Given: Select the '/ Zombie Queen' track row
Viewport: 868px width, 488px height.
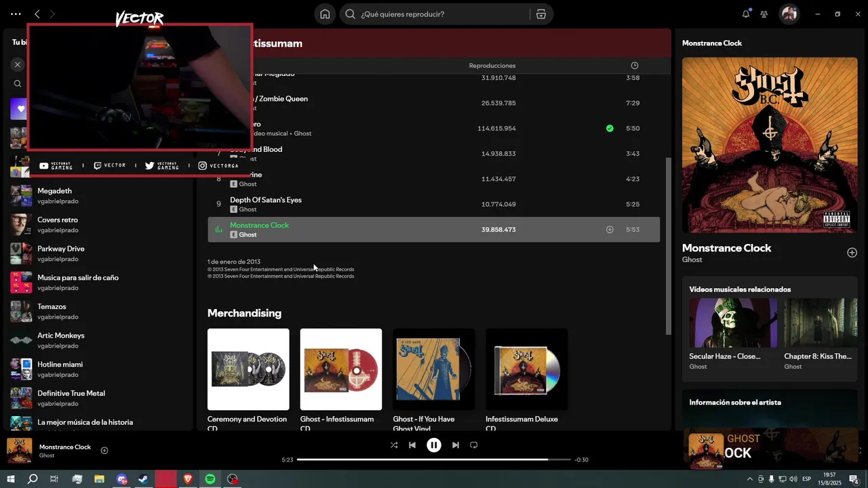Looking at the screenshot, I should pos(433,103).
